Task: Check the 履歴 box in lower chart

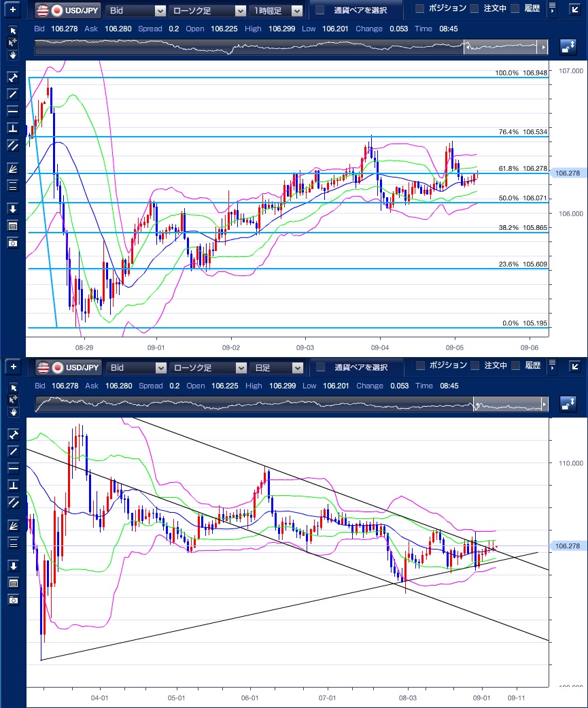Action: pyautogui.click(x=515, y=366)
